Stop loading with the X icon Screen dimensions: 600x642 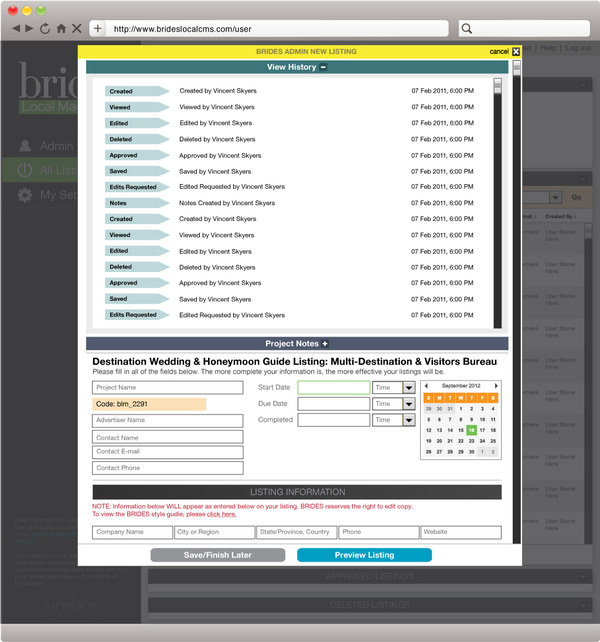(77, 29)
